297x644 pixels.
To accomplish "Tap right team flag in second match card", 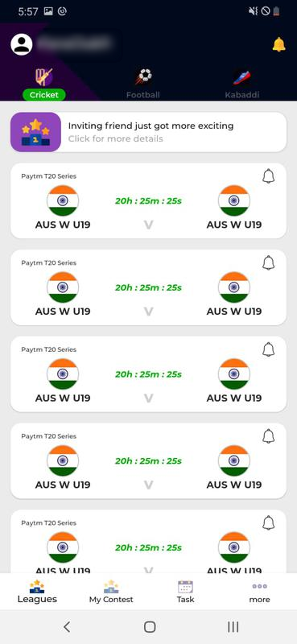I will coord(233,287).
